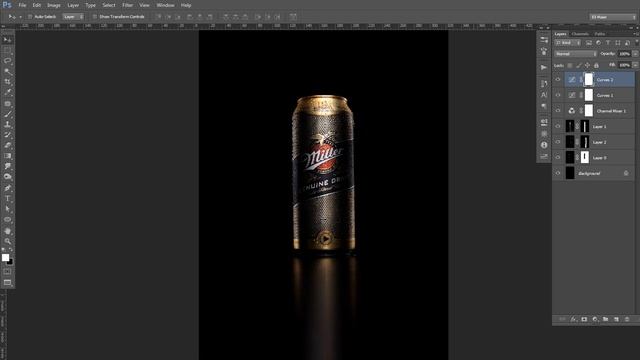The image size is (640, 360).
Task: Select the Horizontal Type tool
Action: coord(7,199)
